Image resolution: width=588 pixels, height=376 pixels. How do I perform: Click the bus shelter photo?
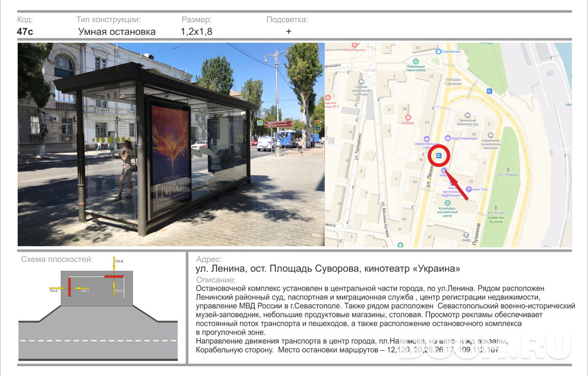coord(171,144)
